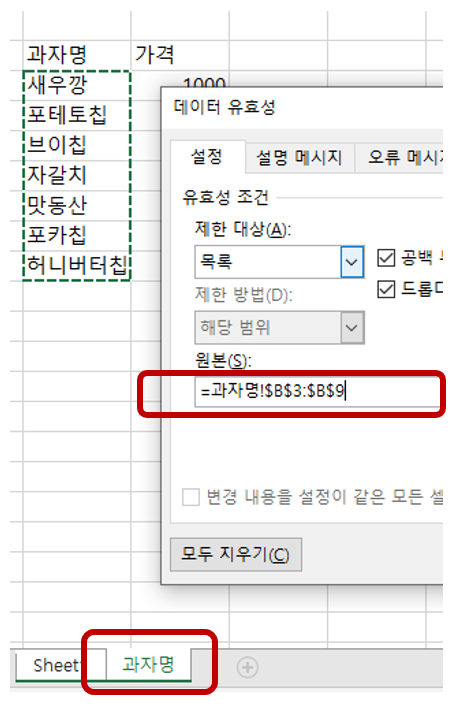This screenshot has width=471, height=704.
Task: Select the 허니버터칩 cell
Action: pyautogui.click(x=77, y=266)
